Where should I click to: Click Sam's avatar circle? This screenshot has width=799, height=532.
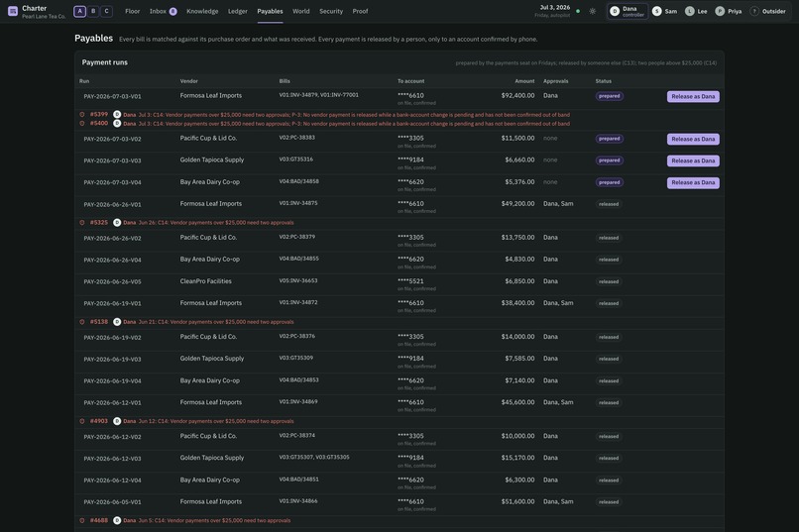coord(657,11)
